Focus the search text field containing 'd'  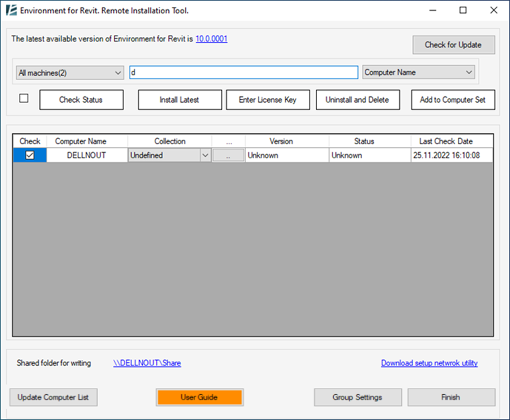[x=244, y=72]
